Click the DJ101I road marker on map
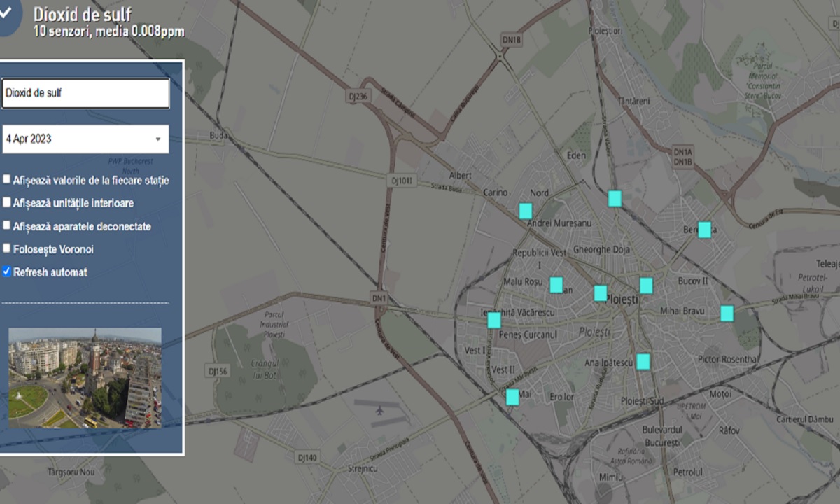The image size is (840, 504). coord(402,181)
